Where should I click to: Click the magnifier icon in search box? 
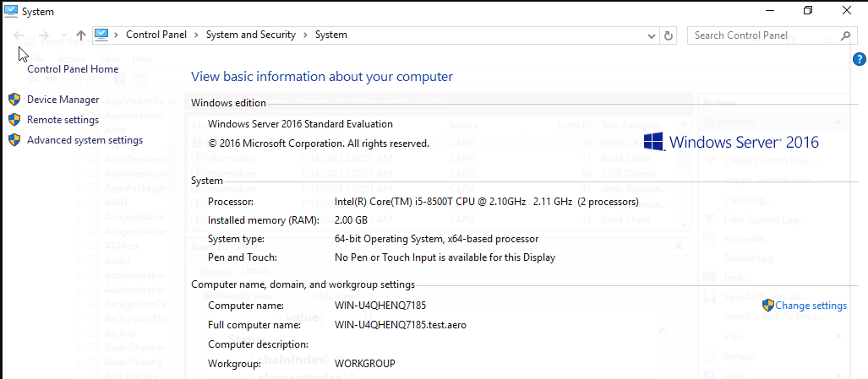[x=844, y=35]
